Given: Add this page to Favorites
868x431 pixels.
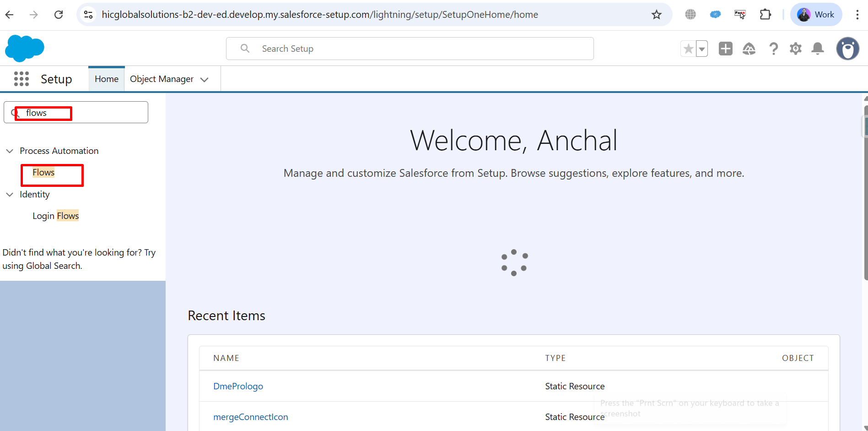Looking at the screenshot, I should (688, 49).
